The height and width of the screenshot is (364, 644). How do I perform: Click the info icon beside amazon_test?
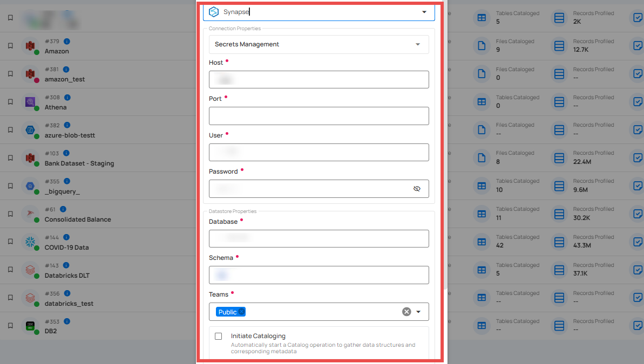pos(66,69)
